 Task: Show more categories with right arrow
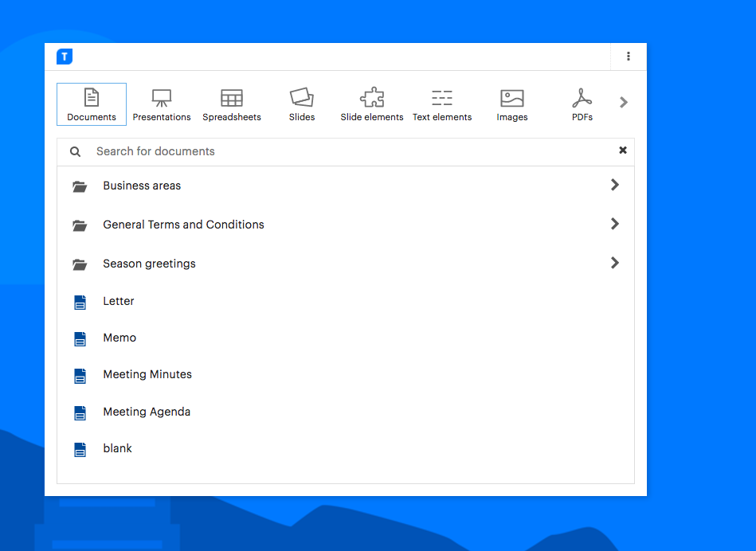coord(624,102)
